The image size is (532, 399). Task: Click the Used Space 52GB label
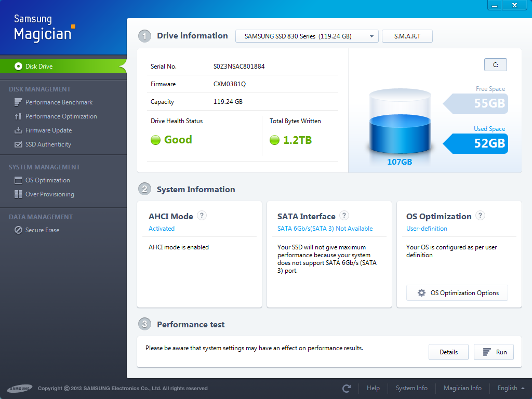point(476,143)
